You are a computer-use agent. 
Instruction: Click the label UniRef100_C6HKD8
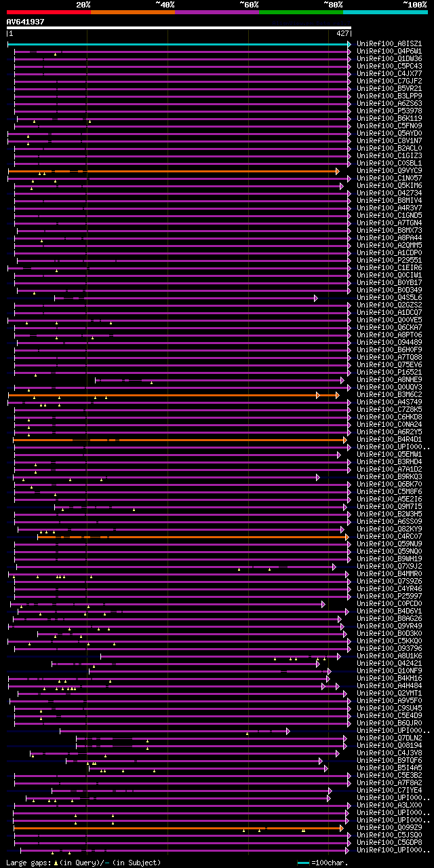pyautogui.click(x=389, y=417)
